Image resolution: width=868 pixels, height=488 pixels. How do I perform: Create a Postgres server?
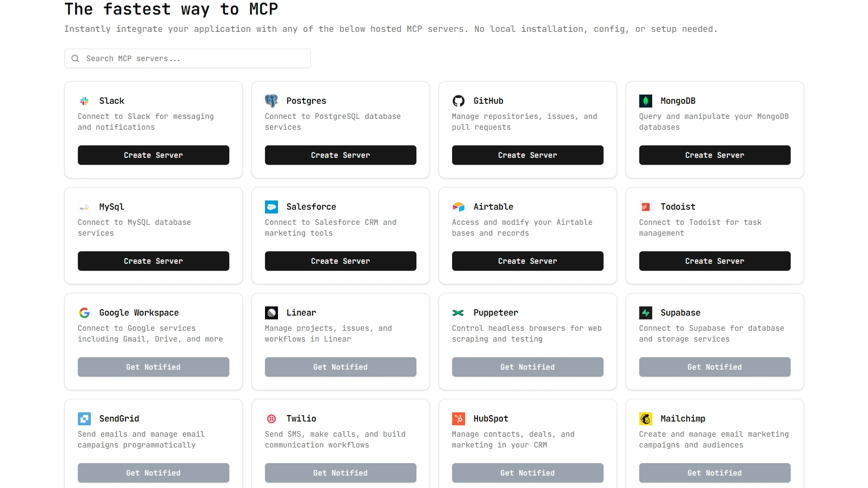[x=341, y=155]
